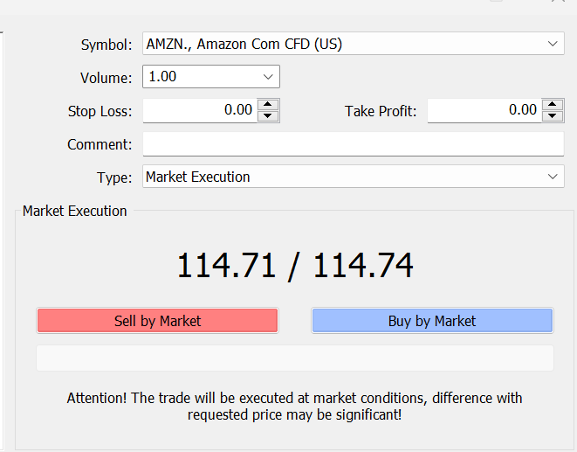Click the empty status bar below the trade buttons
This screenshot has height=452, width=577.
(295, 358)
